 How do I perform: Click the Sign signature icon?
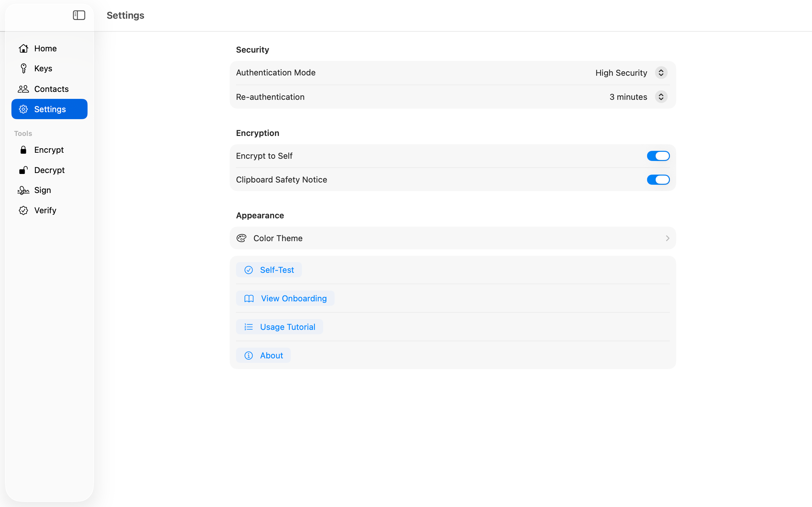(23, 190)
